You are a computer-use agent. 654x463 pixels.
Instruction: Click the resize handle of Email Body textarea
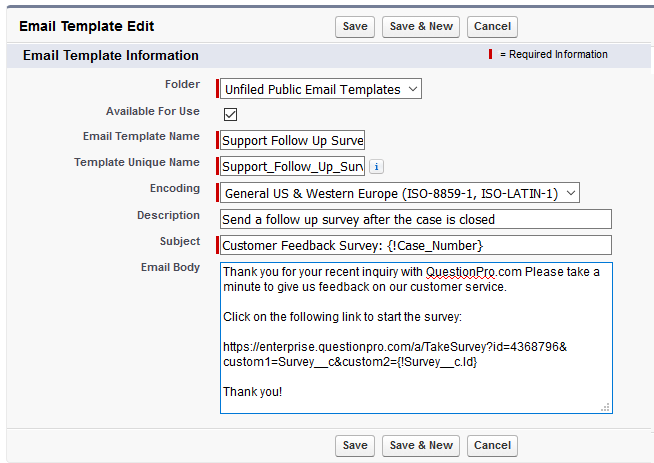pos(605,407)
